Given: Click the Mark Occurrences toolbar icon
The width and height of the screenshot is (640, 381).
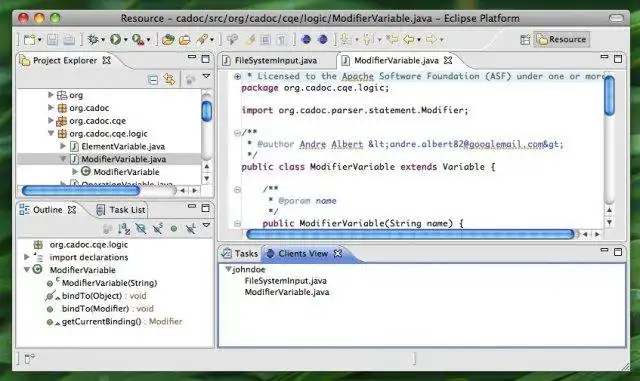Looking at the screenshot, I should 250,40.
